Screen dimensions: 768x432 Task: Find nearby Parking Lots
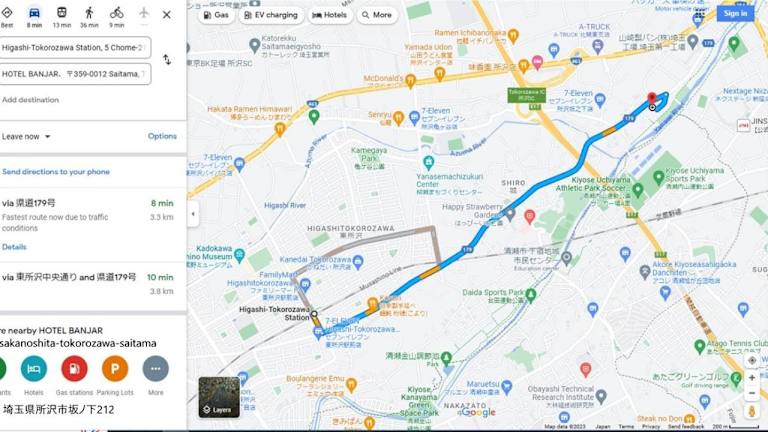[x=115, y=369]
